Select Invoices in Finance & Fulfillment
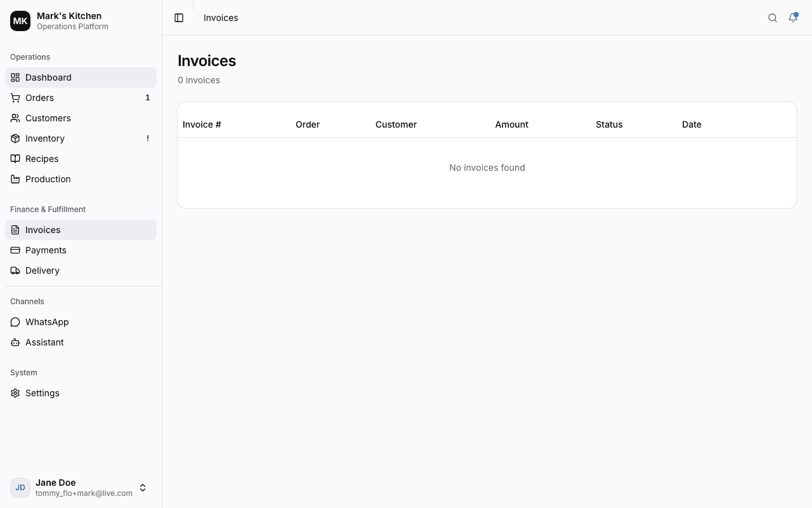812x508 pixels. [x=43, y=230]
